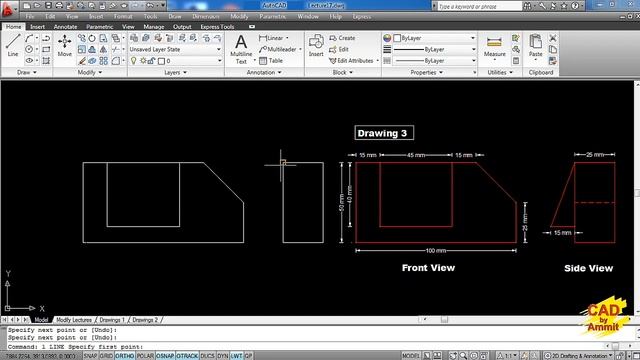The image size is (640, 360).
Task: Select the Line tool
Action: pyautogui.click(x=13, y=45)
